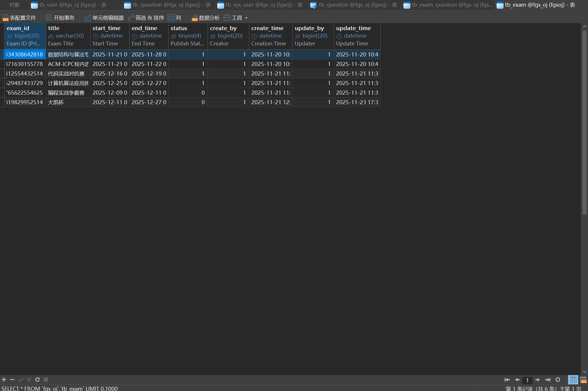This screenshot has height=391, width=588.
Task: Click the add record plus icon
Action: [x=4, y=379]
